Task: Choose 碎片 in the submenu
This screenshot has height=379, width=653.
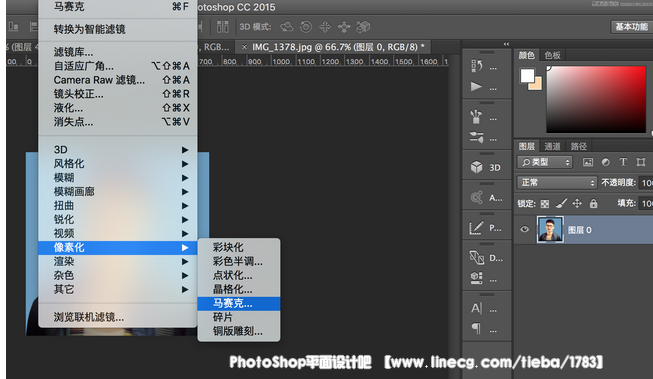Action: click(239, 317)
